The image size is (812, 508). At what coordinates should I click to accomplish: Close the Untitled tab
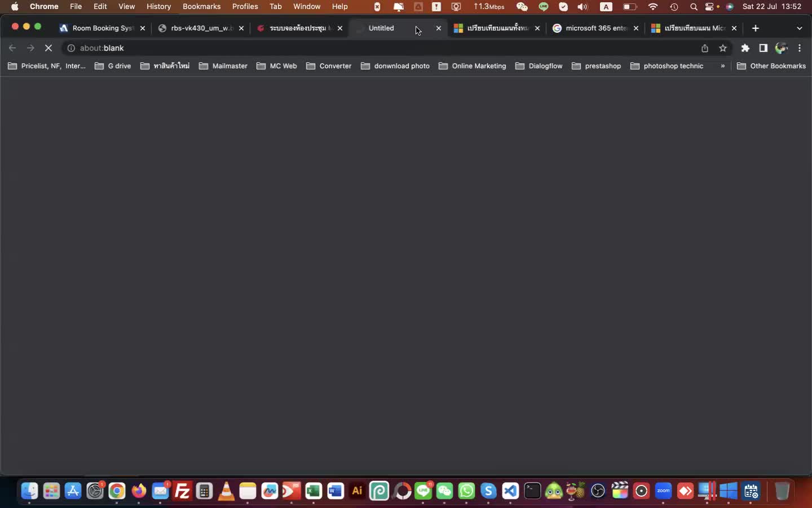(x=439, y=28)
